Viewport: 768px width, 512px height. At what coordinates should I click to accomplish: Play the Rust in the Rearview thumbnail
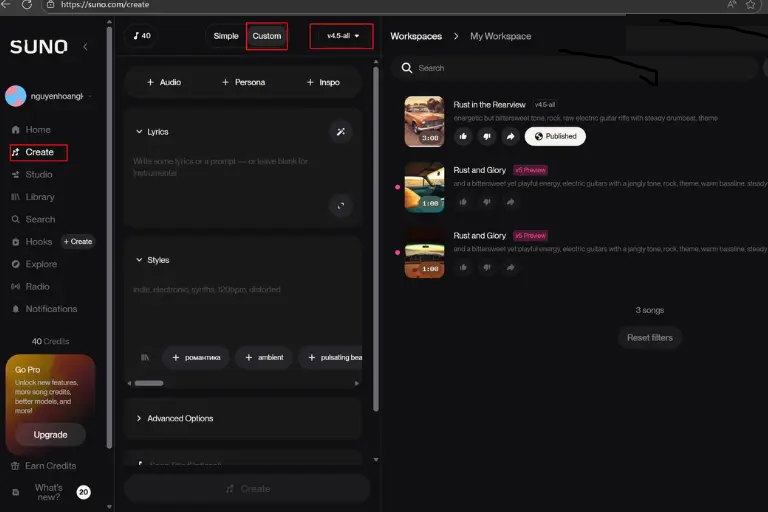424,122
